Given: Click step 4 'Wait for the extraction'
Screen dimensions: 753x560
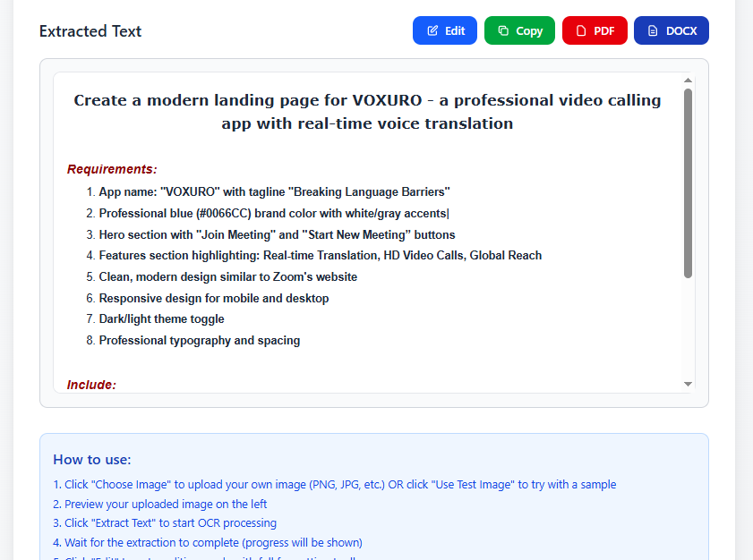Looking at the screenshot, I should pos(208,543).
